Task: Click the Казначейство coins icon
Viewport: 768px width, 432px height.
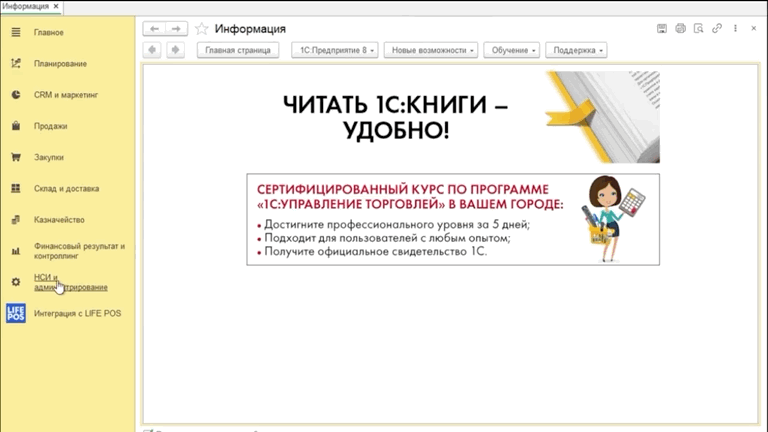Action: [16, 219]
